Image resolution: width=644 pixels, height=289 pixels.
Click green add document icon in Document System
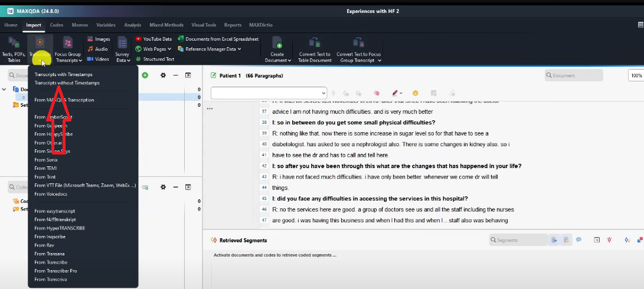point(145,75)
